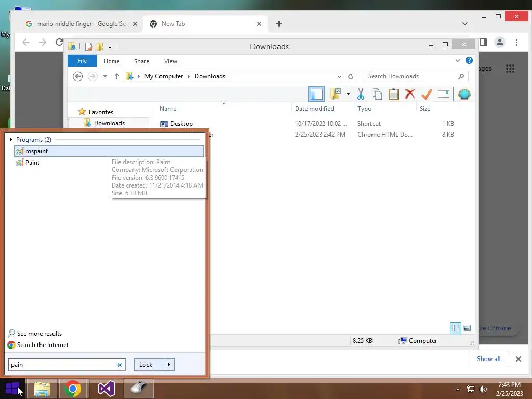The width and height of the screenshot is (532, 399).
Task: Collapse the Programs (2) group
Action: [11, 139]
